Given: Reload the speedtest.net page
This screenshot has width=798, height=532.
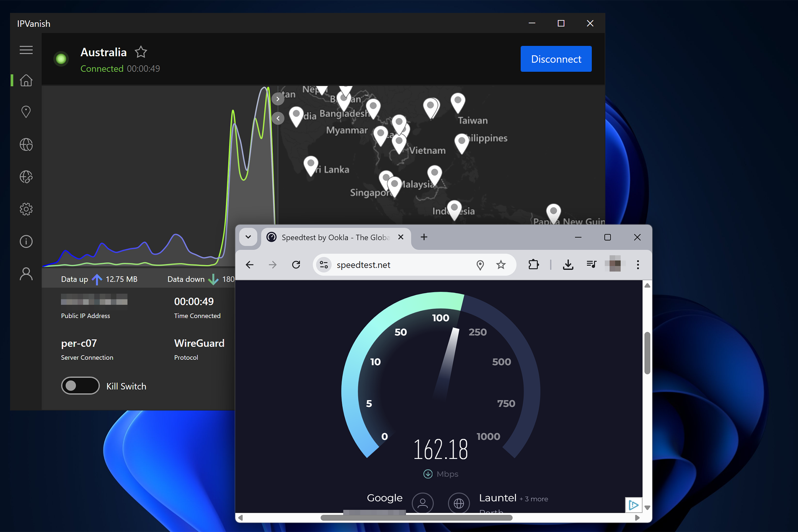Looking at the screenshot, I should coord(296,265).
